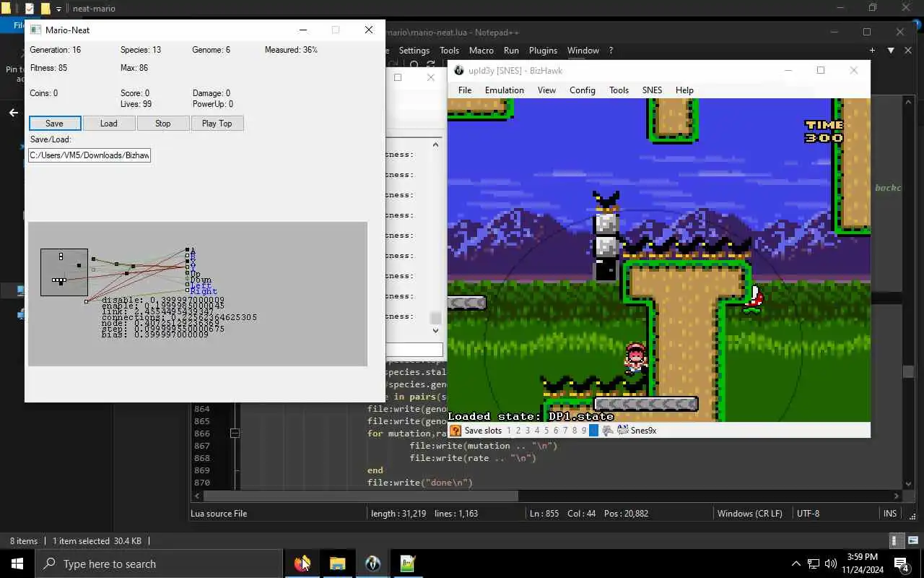Click the controller icon in BizHawk status bar
The width and height of the screenshot is (924, 578).
pos(609,431)
